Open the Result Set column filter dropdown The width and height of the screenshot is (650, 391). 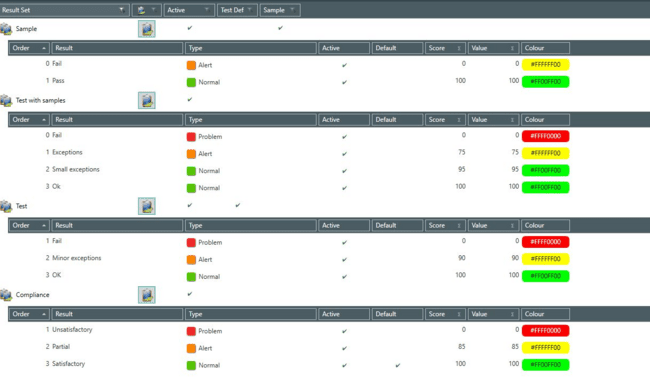(x=121, y=10)
